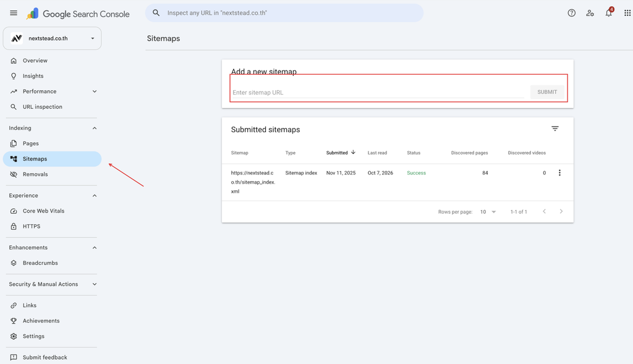Sort by Submitted column arrow
The width and height of the screenshot is (633, 364).
point(353,153)
